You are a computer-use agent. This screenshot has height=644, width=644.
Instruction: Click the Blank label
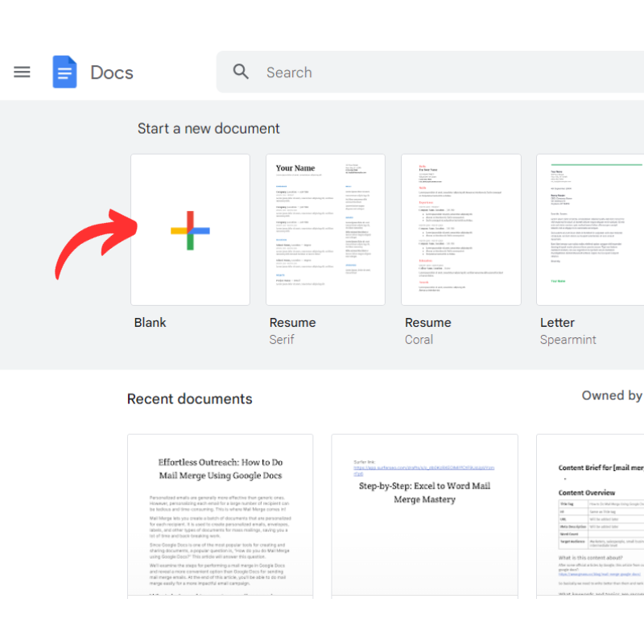pos(150,323)
